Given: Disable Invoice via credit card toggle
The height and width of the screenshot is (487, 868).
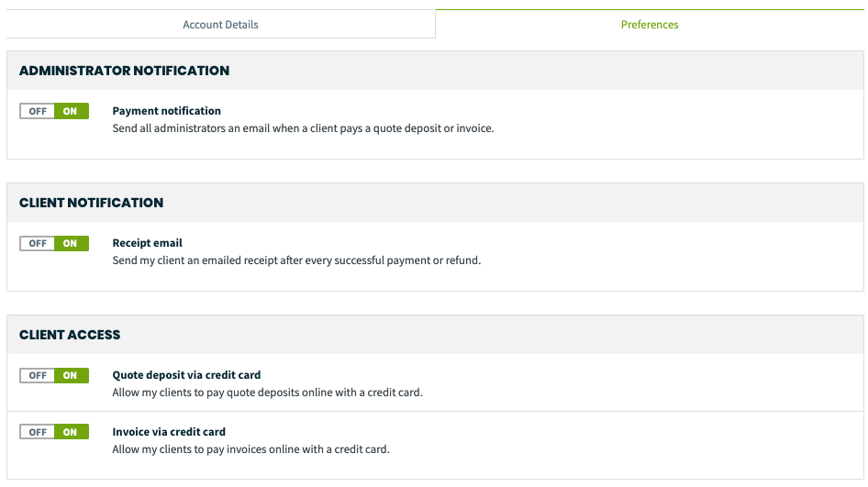Looking at the screenshot, I should [x=37, y=432].
